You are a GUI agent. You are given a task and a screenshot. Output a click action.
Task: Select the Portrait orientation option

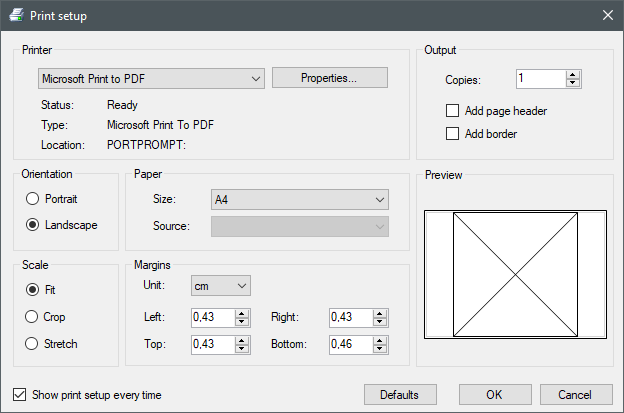tap(34, 199)
